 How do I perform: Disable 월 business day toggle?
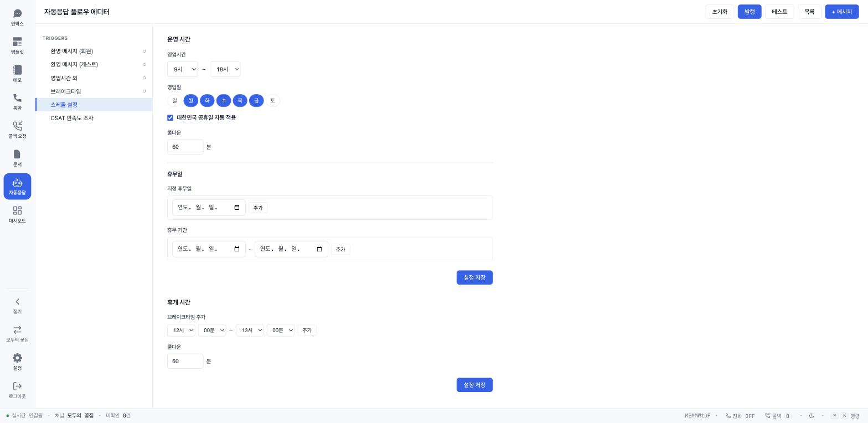tap(191, 101)
